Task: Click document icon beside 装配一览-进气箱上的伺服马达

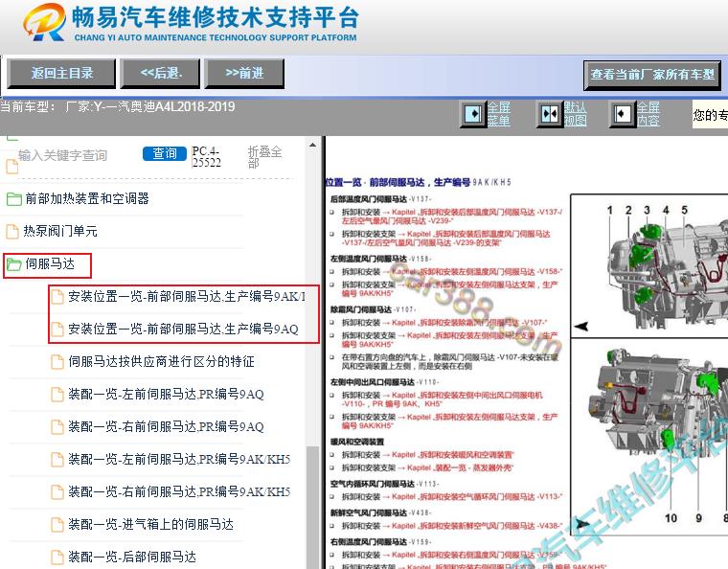Action: tap(57, 525)
